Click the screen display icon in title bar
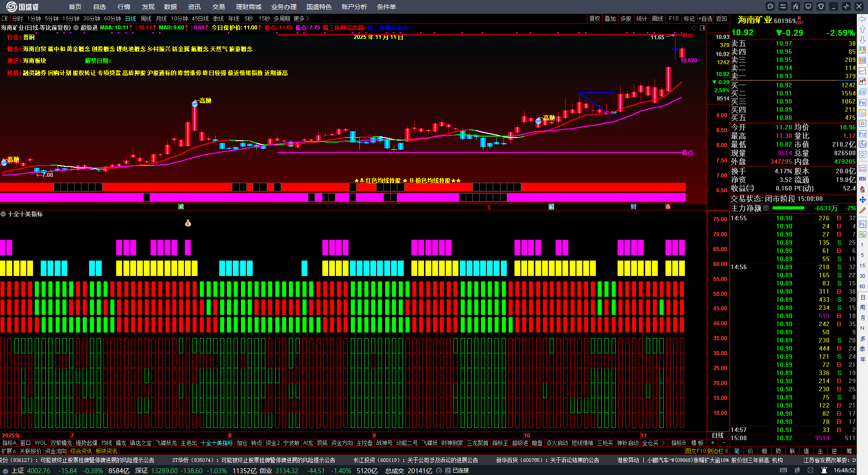The image size is (868, 475). [x=808, y=6]
